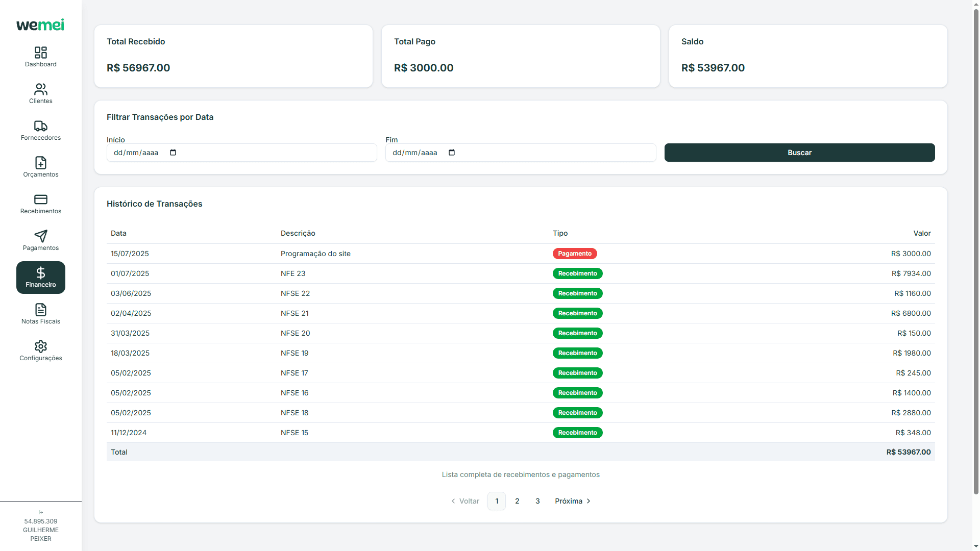Open Recebimentos card icon
This screenshot has width=980, height=551.
click(41, 199)
